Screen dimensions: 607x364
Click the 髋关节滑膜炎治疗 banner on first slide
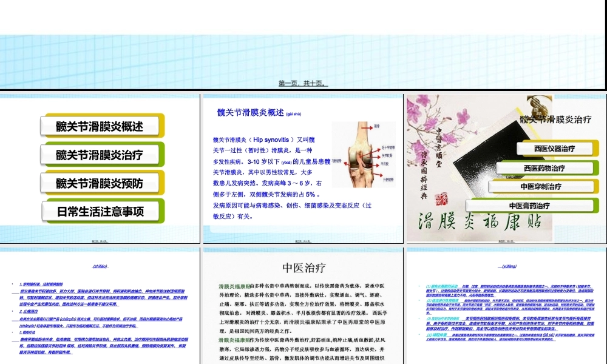tap(101, 154)
